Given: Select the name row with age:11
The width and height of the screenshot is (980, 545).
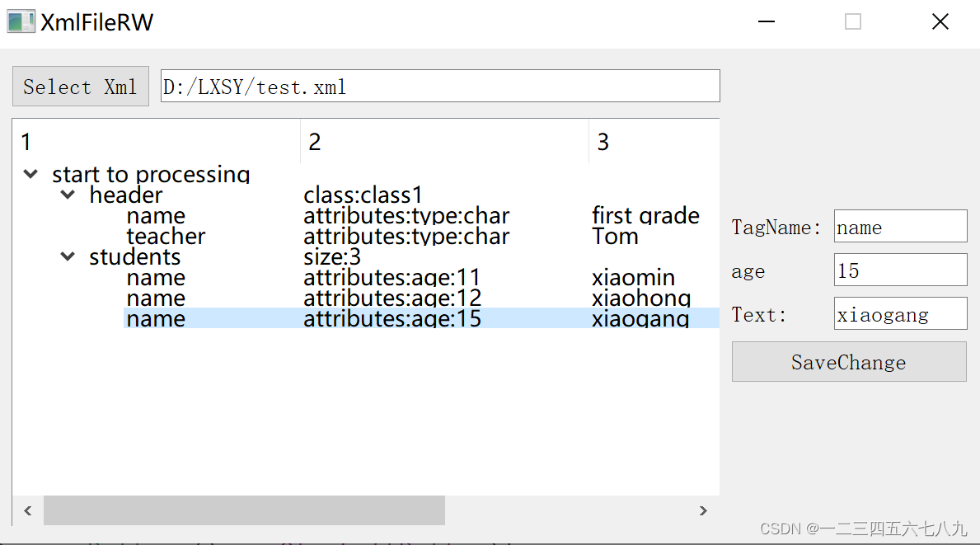Looking at the screenshot, I should coord(422,277).
